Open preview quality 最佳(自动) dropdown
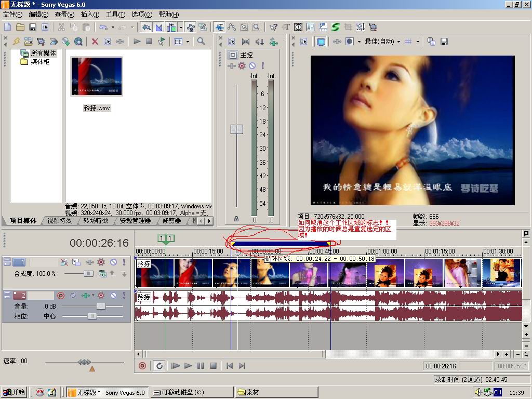 coord(382,42)
